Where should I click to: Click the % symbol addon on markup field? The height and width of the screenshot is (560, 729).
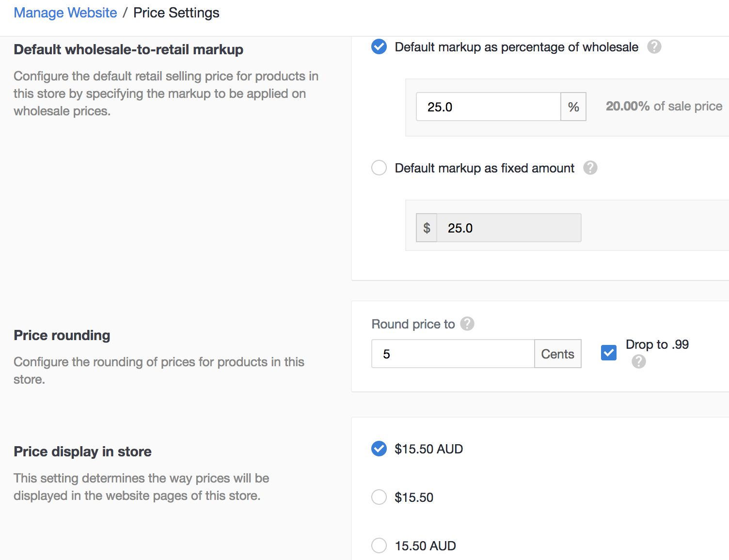[x=573, y=107]
